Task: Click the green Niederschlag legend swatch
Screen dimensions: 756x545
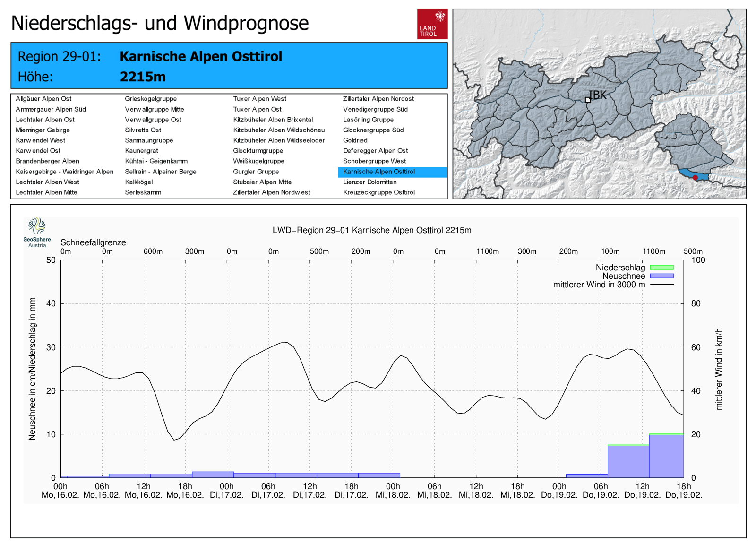Action: click(x=662, y=268)
